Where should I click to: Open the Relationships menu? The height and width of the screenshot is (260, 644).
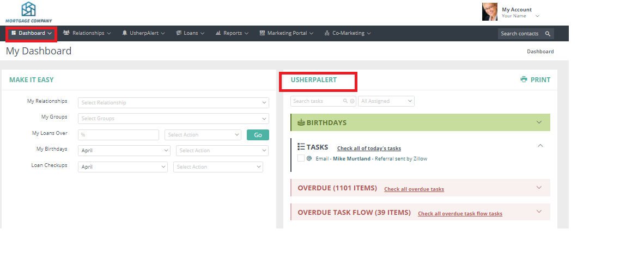click(87, 33)
